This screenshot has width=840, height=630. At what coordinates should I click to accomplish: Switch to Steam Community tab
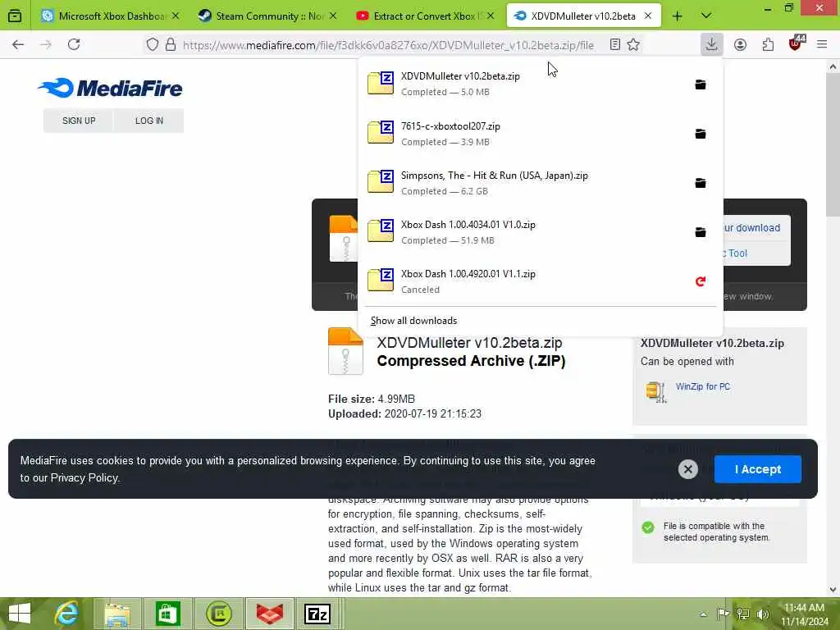pos(267,16)
